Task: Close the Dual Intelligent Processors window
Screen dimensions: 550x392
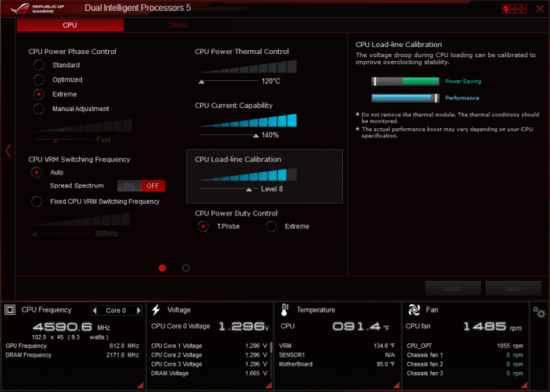Action: [540, 8]
